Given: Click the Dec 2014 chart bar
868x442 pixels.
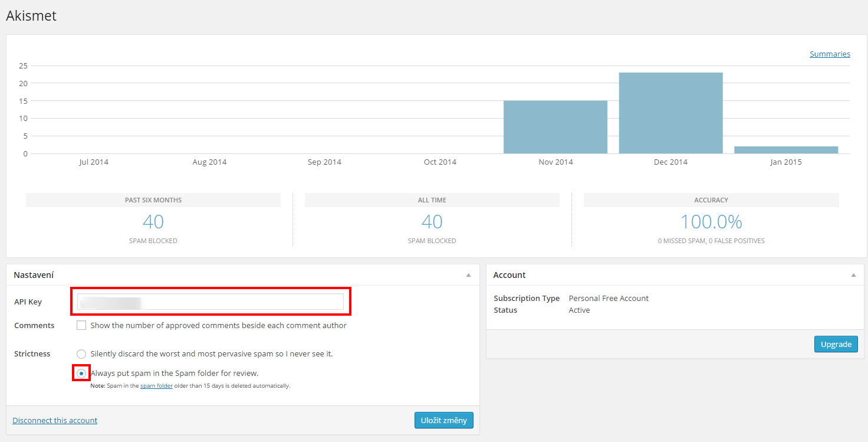Looking at the screenshot, I should click(x=671, y=113).
